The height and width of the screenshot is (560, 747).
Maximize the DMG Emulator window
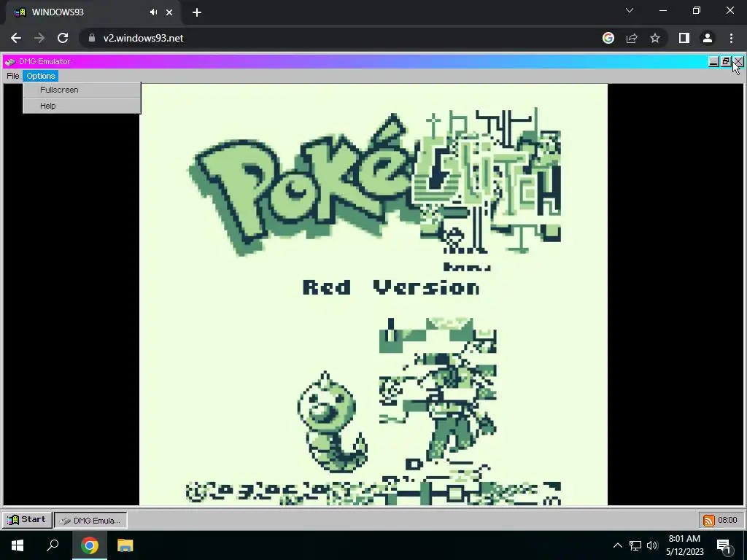726,61
